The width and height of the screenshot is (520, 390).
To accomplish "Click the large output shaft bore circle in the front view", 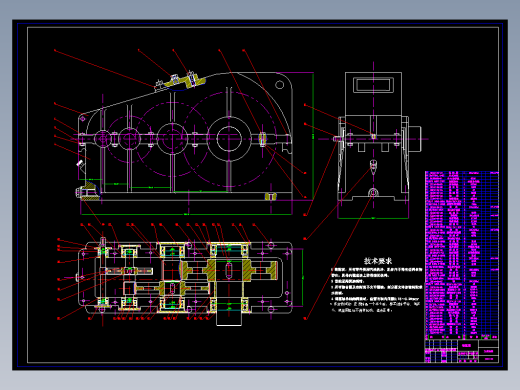I will [229, 138].
